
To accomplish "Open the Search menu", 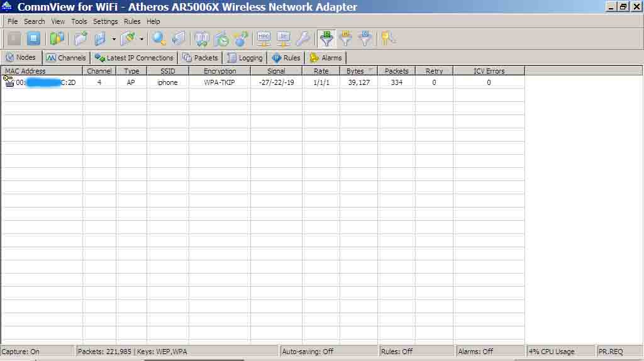I will (x=34, y=21).
